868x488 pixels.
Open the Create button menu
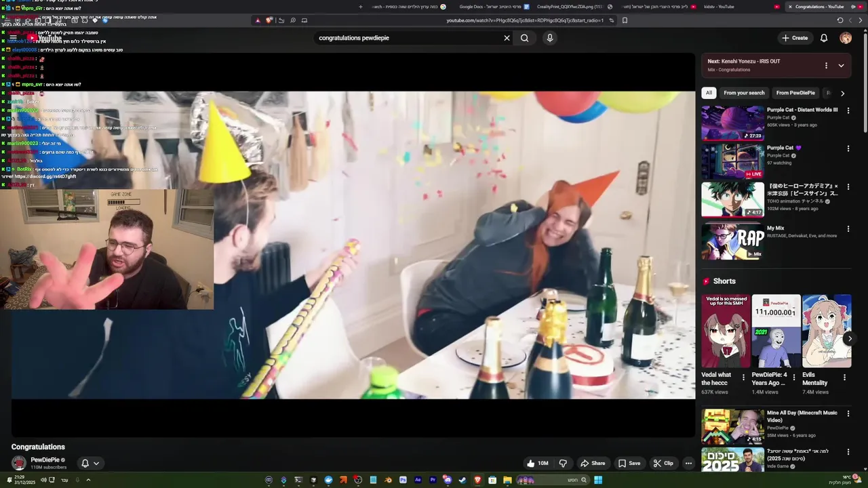(x=795, y=38)
